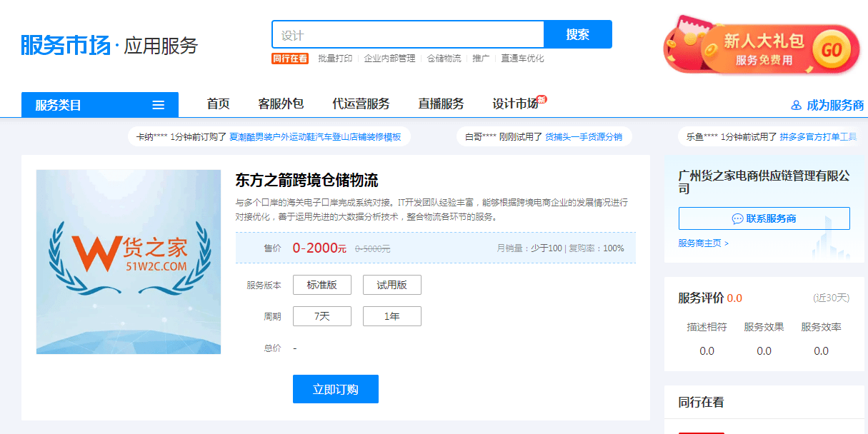The width and height of the screenshot is (868, 434).
Task: Expand the 服务类目 category dropdown
Action: click(100, 105)
